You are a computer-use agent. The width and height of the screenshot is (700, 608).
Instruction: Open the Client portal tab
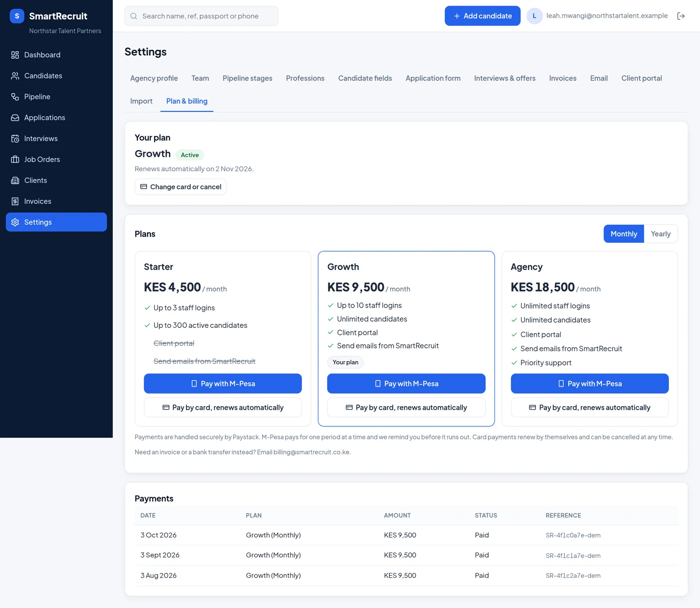point(641,78)
